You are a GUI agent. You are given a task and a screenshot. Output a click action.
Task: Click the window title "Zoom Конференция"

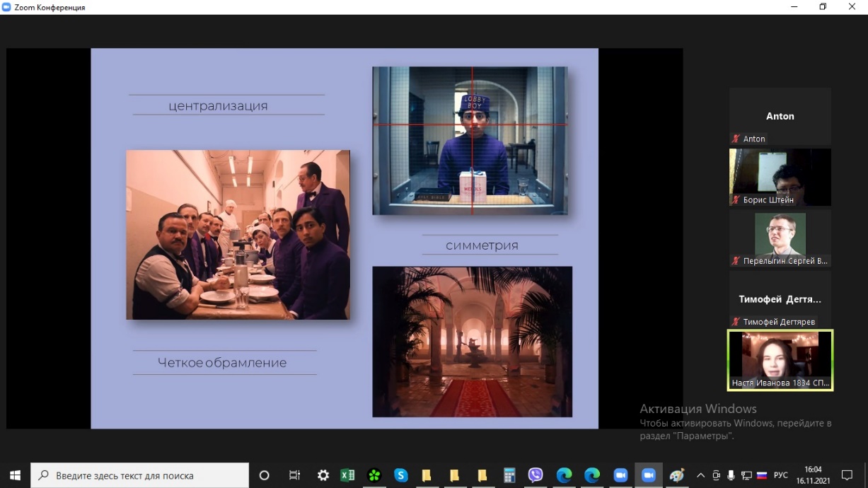point(50,7)
